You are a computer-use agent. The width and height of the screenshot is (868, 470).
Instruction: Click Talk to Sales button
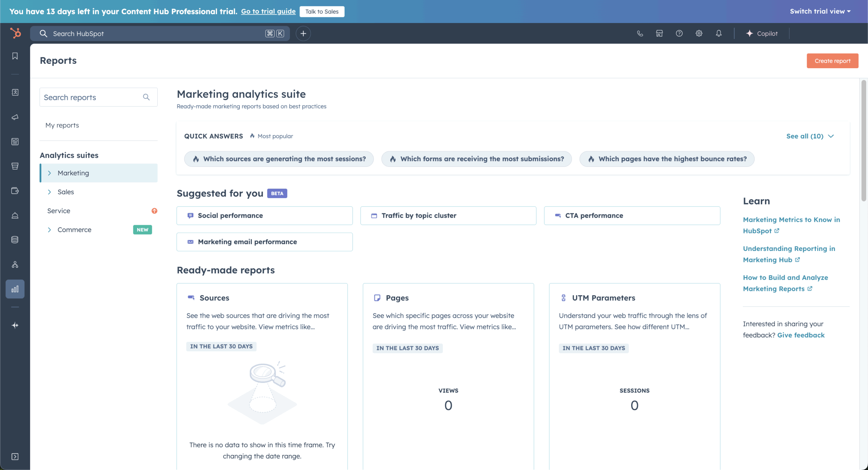(322, 11)
